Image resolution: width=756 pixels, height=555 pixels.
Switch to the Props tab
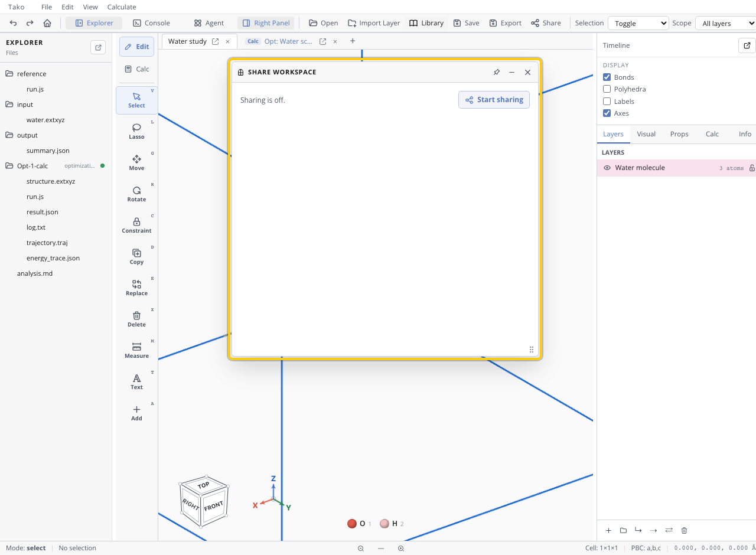pos(679,134)
